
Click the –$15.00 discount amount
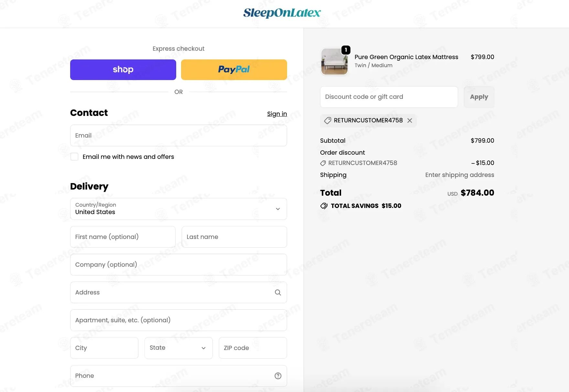[x=483, y=163]
